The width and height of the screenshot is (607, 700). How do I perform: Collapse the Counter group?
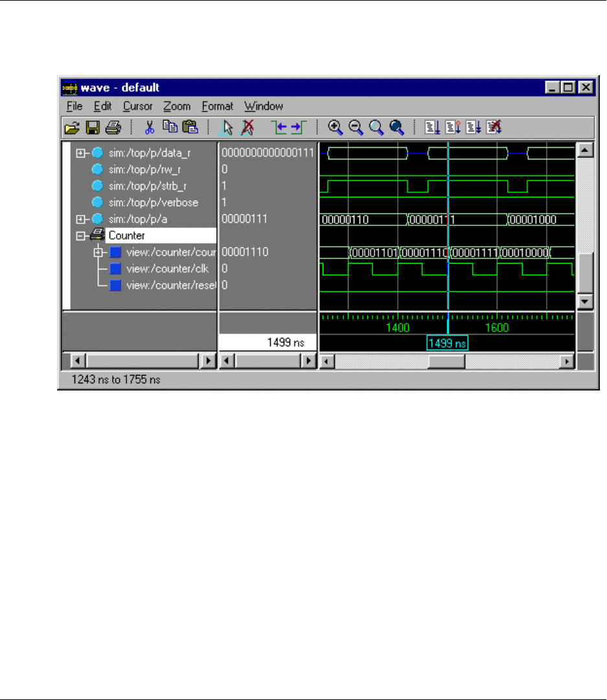click(x=80, y=236)
